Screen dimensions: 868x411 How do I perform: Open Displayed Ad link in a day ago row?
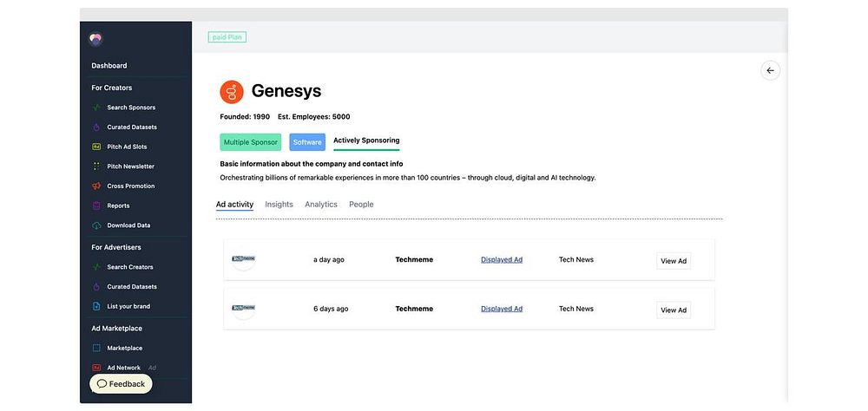(x=502, y=259)
